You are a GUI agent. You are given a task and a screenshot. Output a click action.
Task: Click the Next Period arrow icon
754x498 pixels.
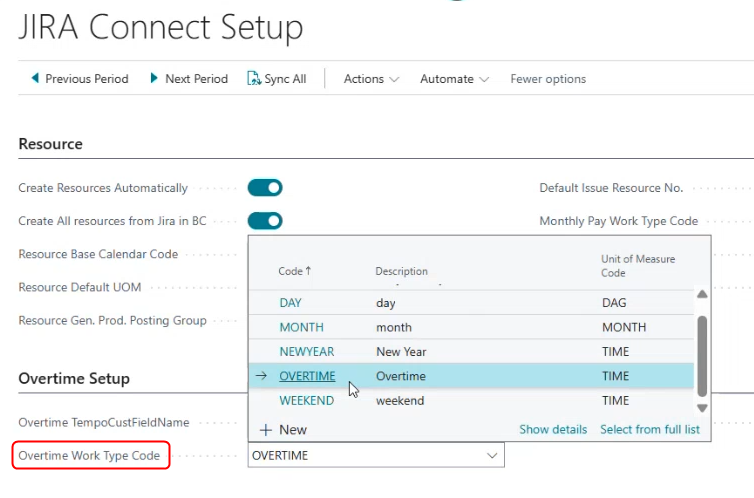154,78
